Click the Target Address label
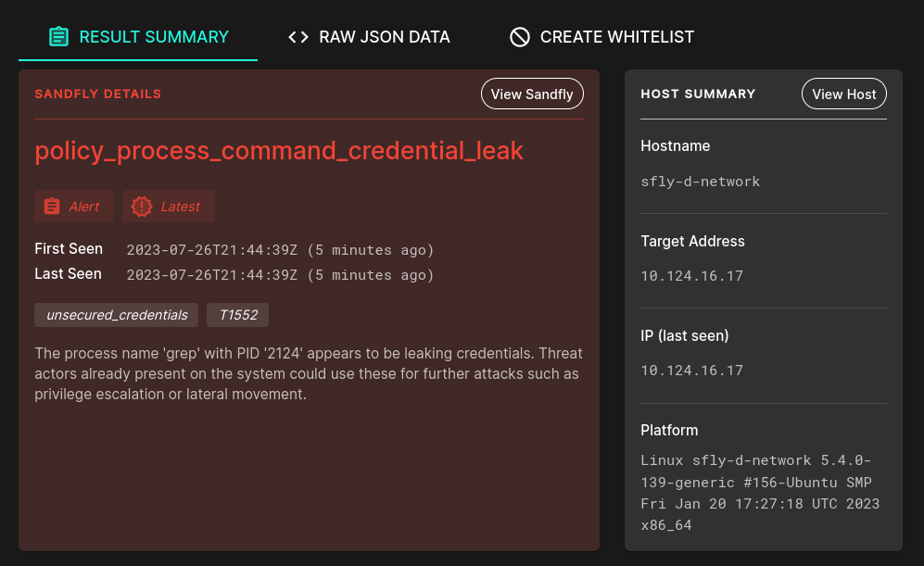Viewport: 924px width, 566px height. click(692, 241)
